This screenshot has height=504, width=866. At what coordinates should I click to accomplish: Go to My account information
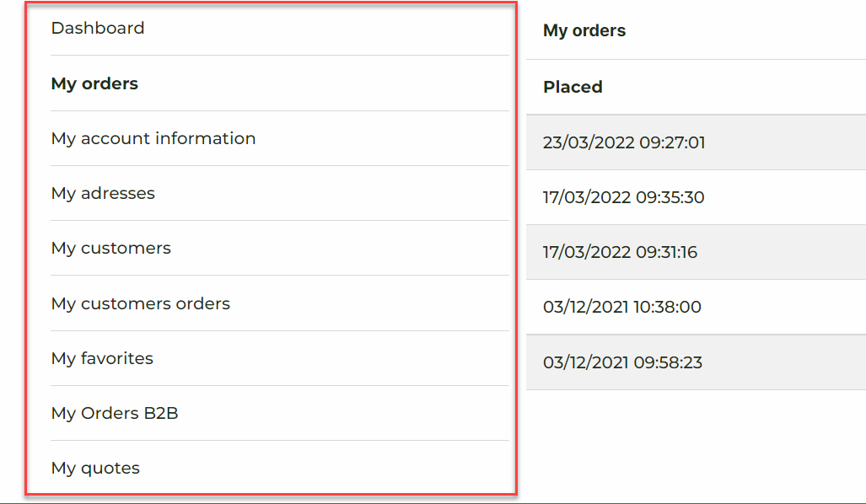coord(153,138)
